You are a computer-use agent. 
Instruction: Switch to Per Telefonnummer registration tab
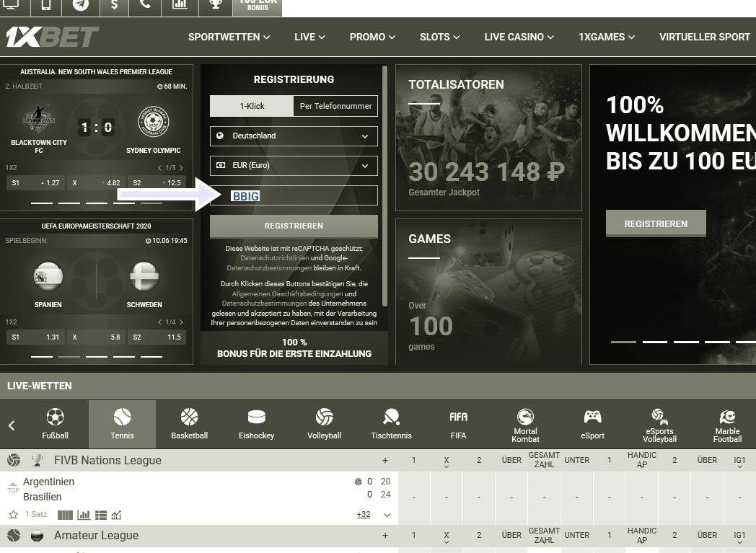[335, 106]
